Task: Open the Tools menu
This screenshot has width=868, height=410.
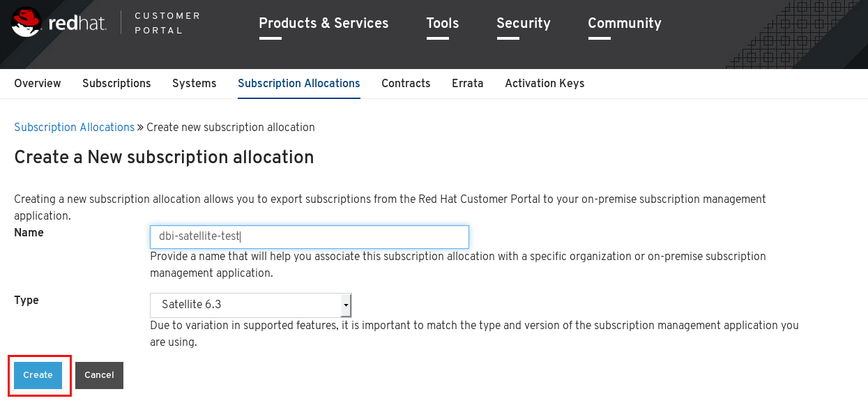Action: 443,23
